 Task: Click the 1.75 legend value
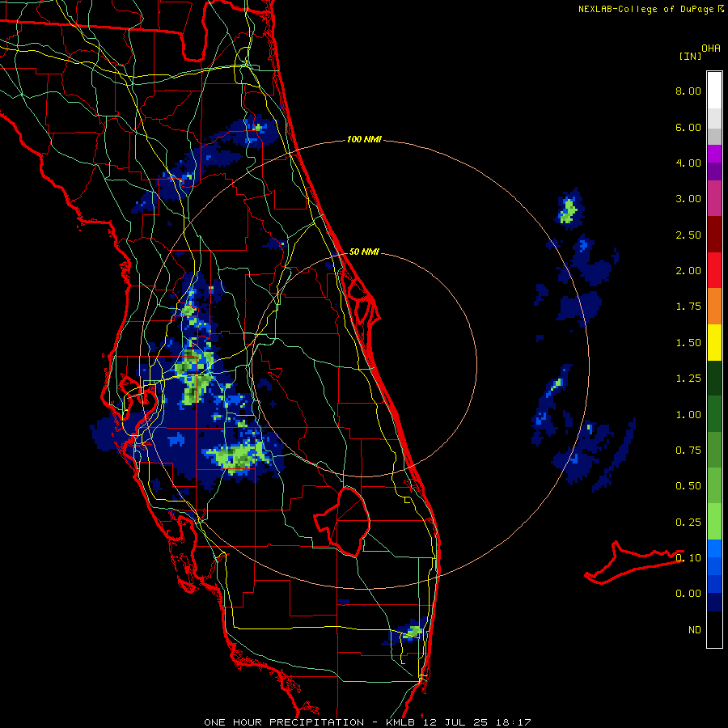click(688, 307)
